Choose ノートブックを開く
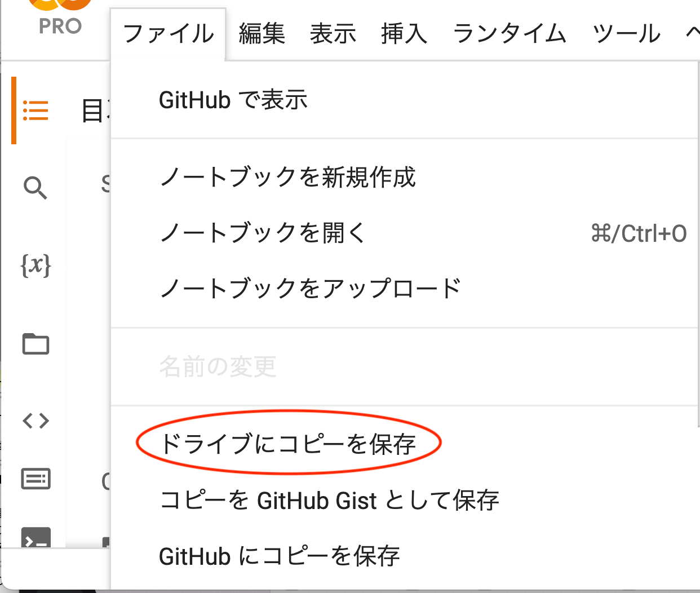The width and height of the screenshot is (700, 593). [405, 233]
